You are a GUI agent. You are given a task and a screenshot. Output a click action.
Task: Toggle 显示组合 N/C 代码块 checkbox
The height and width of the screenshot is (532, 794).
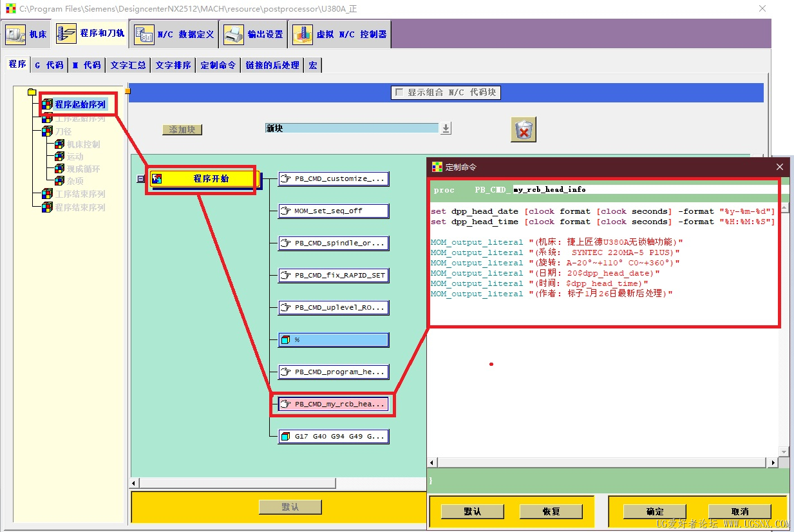399,93
